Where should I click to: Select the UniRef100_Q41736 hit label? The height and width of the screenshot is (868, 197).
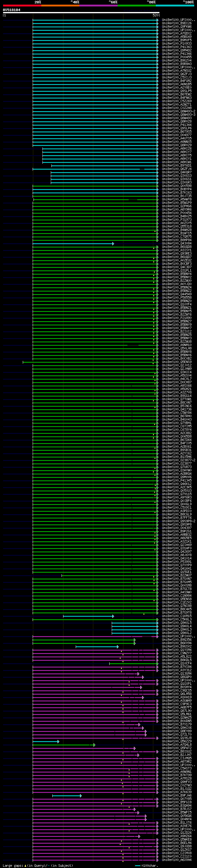click(x=177, y=410)
